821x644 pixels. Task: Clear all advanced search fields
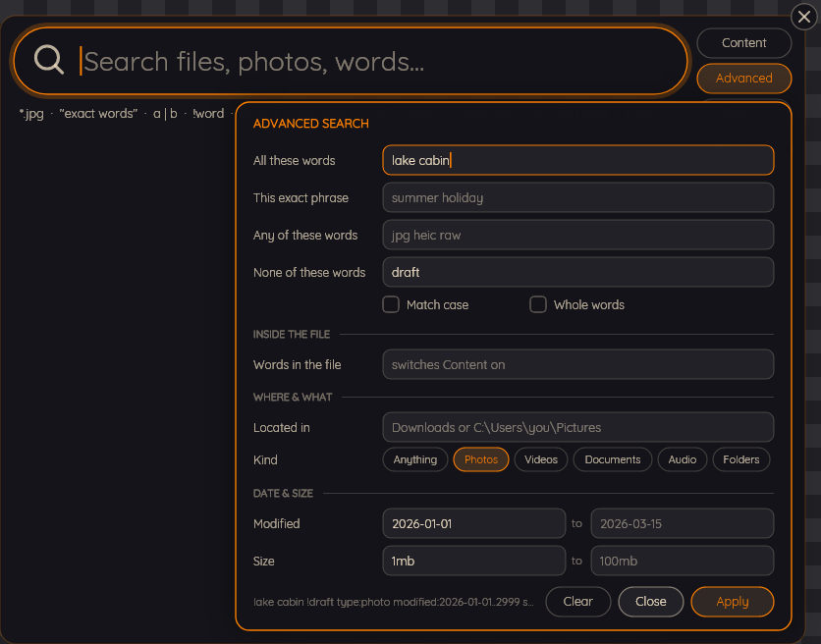point(578,602)
